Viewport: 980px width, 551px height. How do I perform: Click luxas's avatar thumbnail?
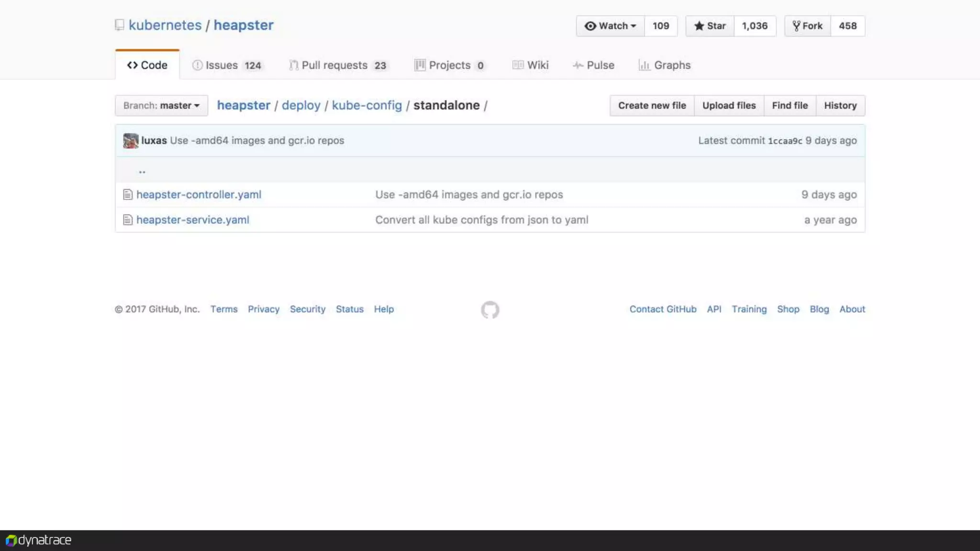[x=131, y=141]
